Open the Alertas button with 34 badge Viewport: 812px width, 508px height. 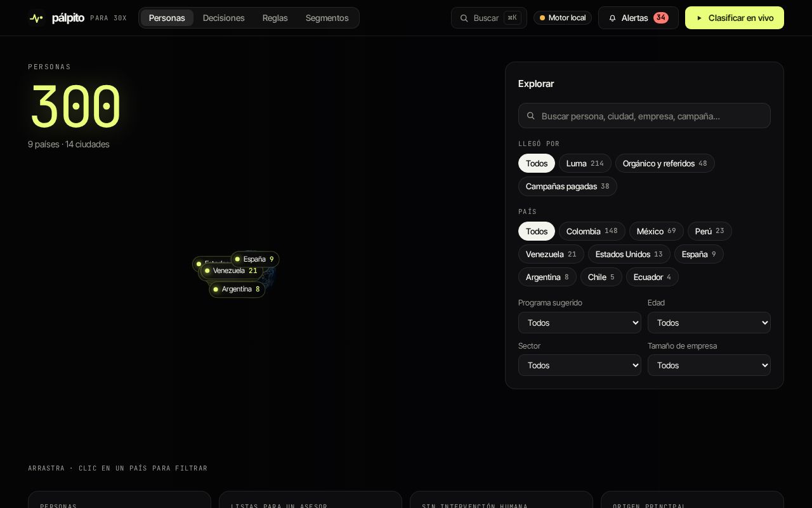(x=638, y=18)
